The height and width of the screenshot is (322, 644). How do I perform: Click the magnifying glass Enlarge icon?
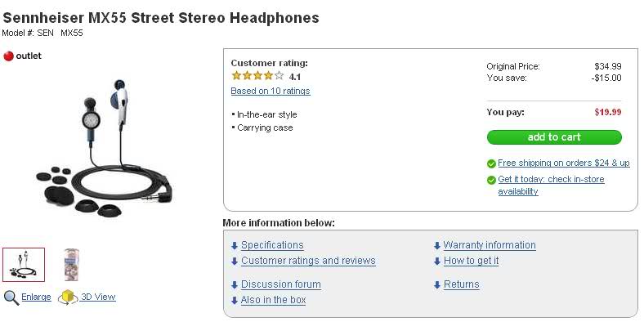point(11,297)
